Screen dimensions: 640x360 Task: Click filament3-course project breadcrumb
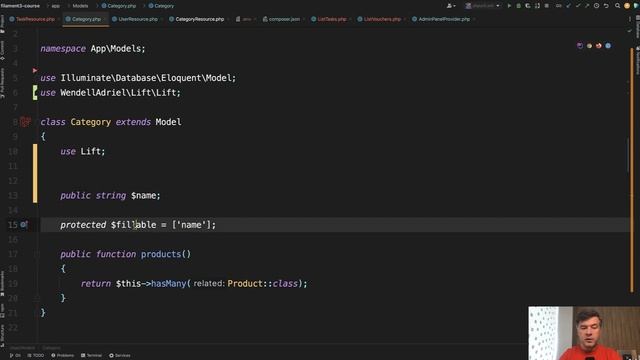click(20, 6)
